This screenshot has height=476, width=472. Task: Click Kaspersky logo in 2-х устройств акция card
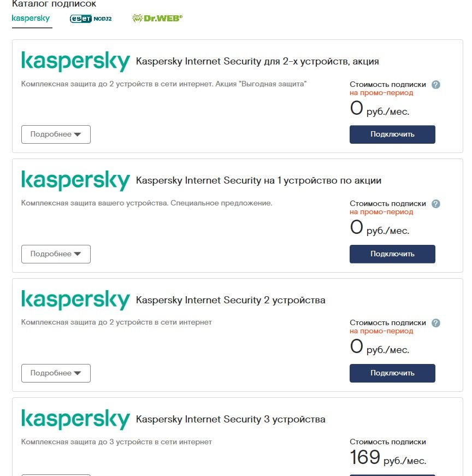[75, 61]
